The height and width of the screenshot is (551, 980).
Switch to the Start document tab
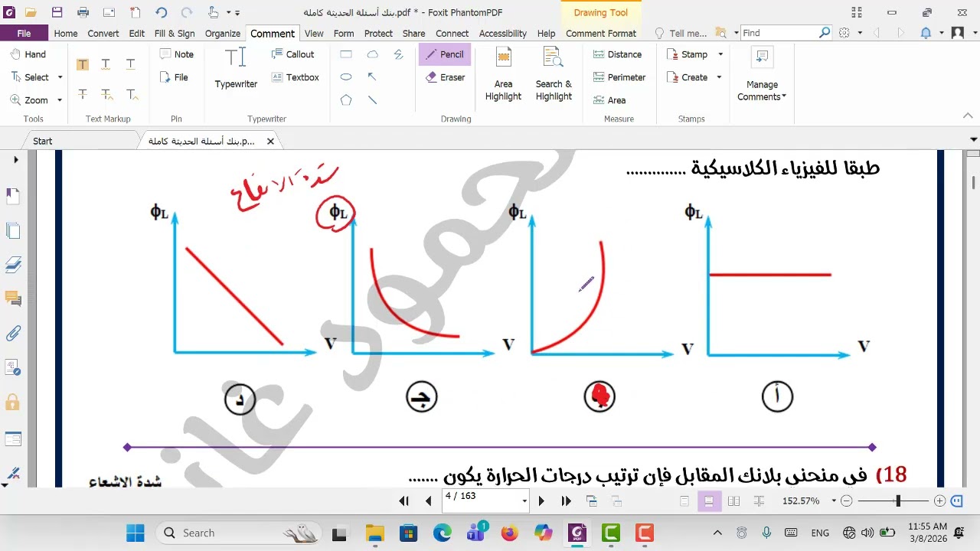point(43,141)
